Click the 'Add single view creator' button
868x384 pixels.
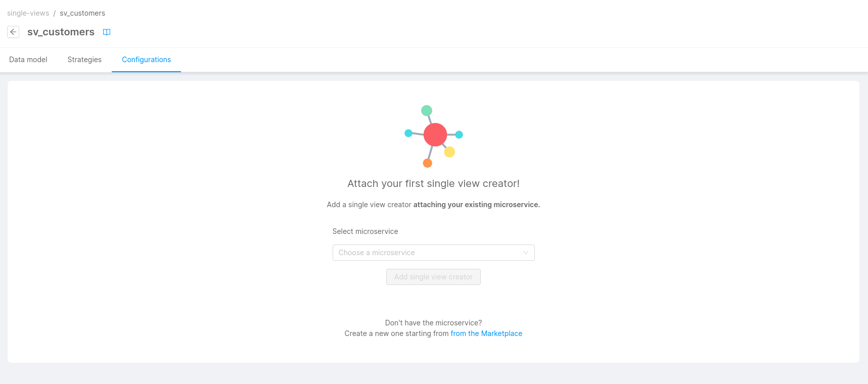[x=433, y=277]
